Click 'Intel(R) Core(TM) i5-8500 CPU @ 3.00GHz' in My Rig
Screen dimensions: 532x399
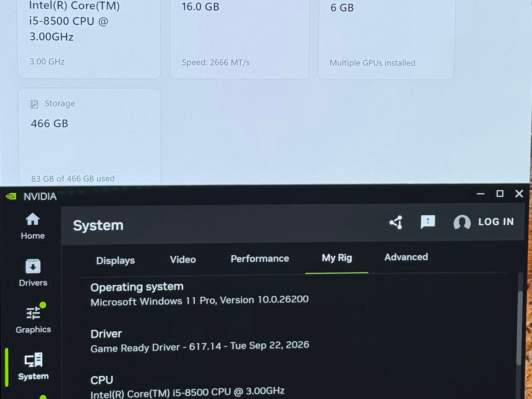pyautogui.click(x=188, y=393)
